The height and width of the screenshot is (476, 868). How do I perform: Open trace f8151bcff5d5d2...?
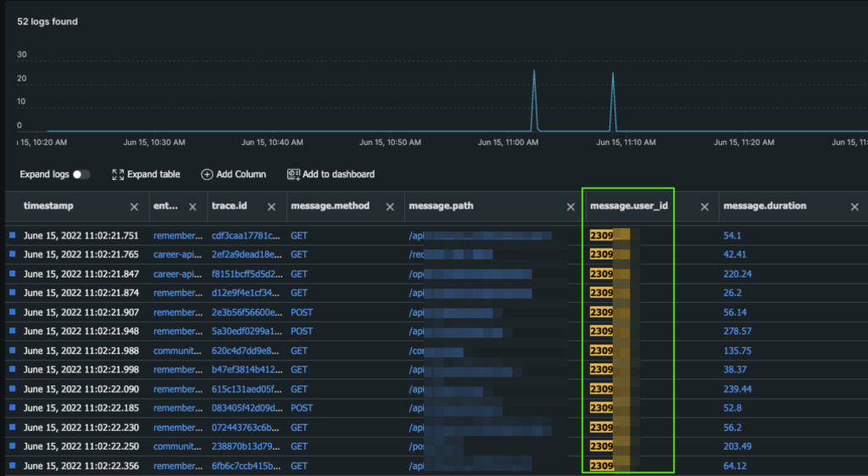[247, 274]
